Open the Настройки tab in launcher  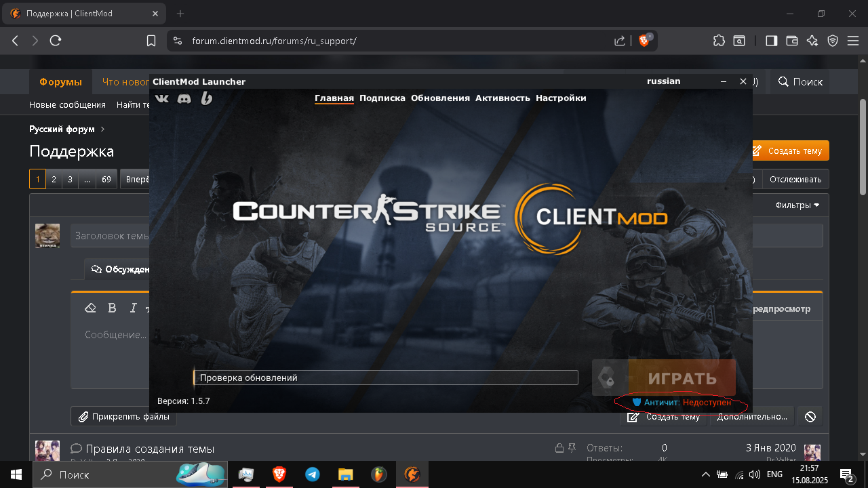click(x=561, y=98)
